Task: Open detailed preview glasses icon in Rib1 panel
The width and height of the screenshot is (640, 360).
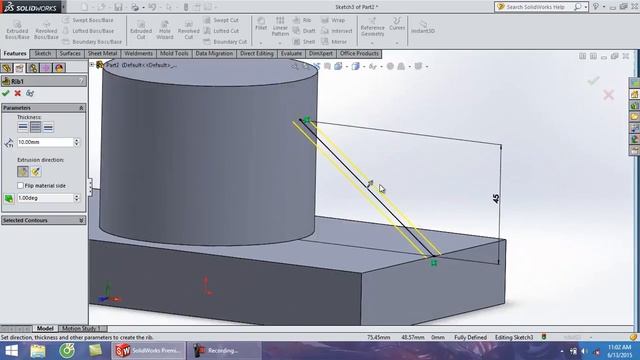Action: point(30,93)
